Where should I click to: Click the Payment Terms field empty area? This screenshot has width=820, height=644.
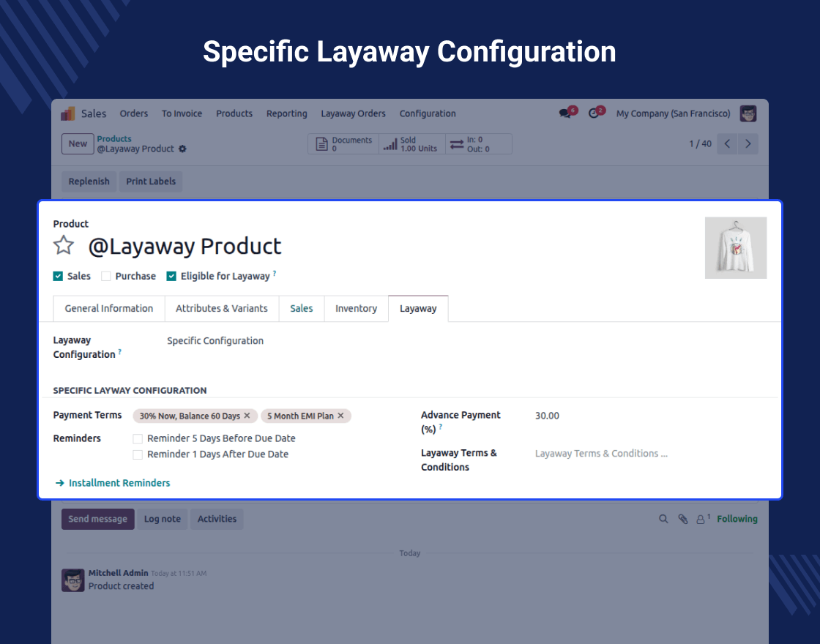(379, 416)
